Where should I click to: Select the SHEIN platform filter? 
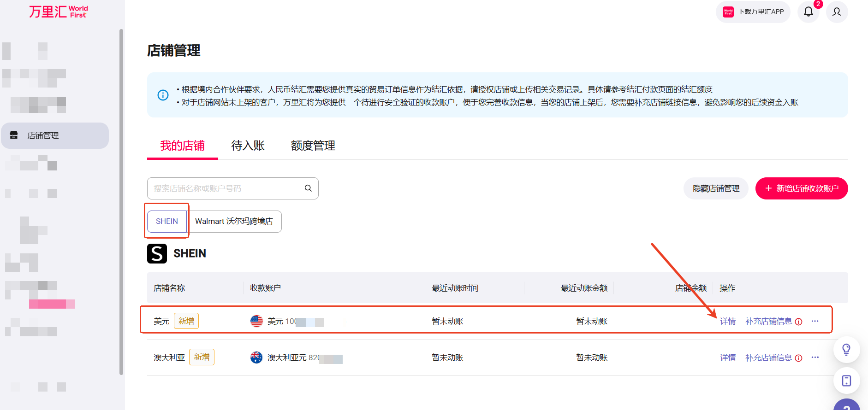tap(167, 222)
